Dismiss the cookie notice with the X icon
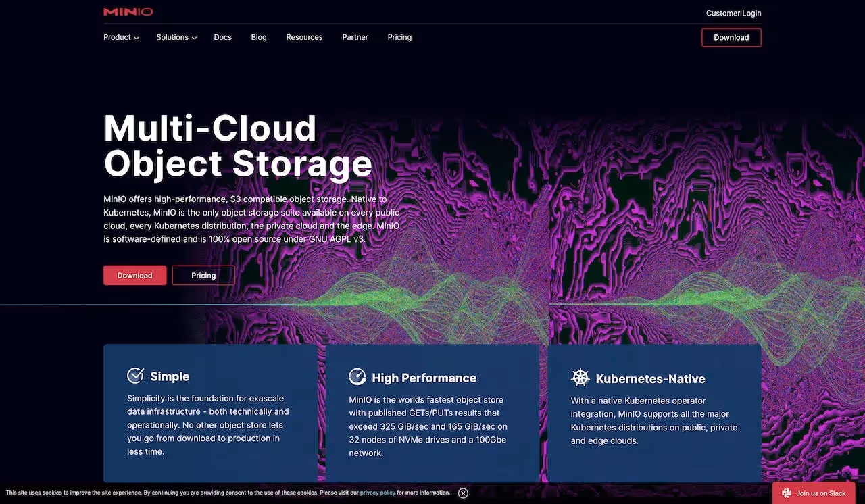The width and height of the screenshot is (865, 504). point(463,493)
